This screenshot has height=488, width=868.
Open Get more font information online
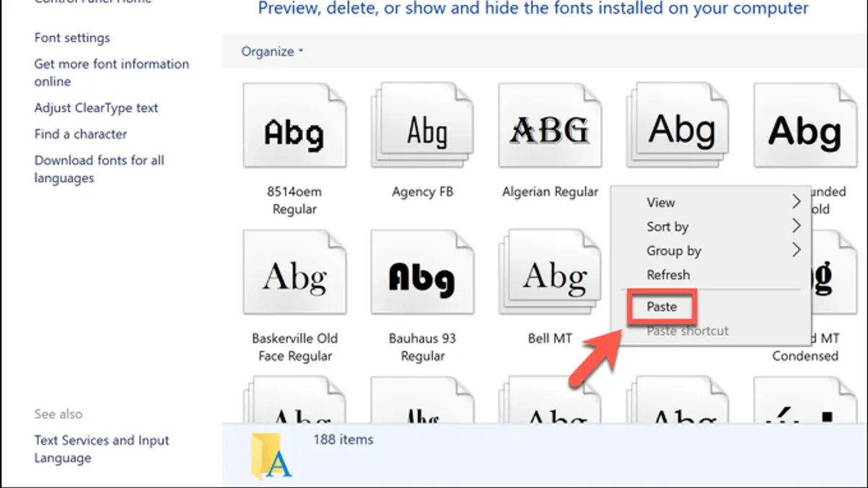tap(111, 72)
